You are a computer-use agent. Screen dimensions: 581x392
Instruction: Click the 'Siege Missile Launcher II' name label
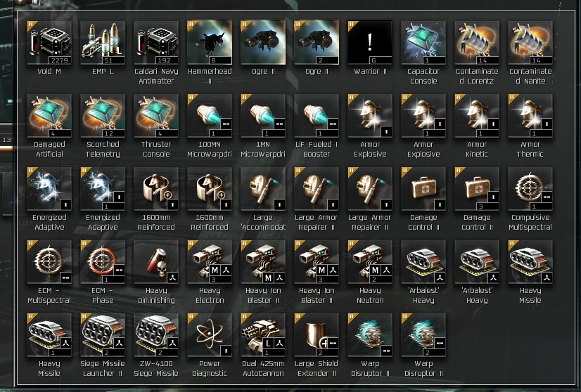[103, 368]
